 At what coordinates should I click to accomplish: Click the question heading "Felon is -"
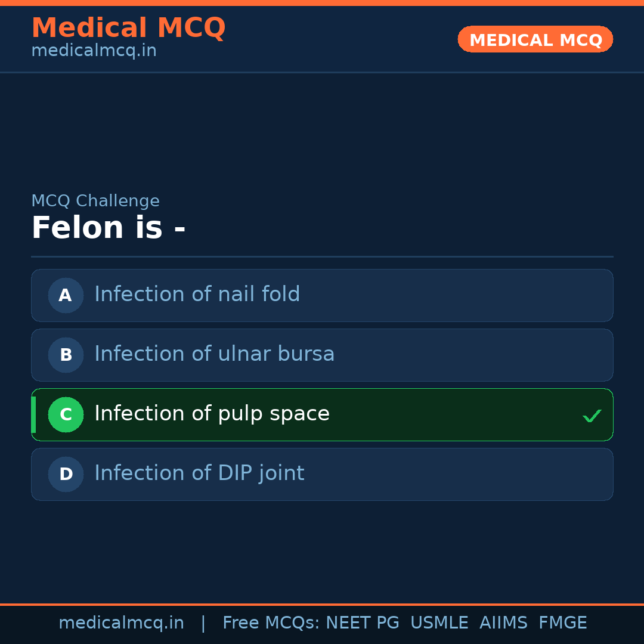(108, 228)
